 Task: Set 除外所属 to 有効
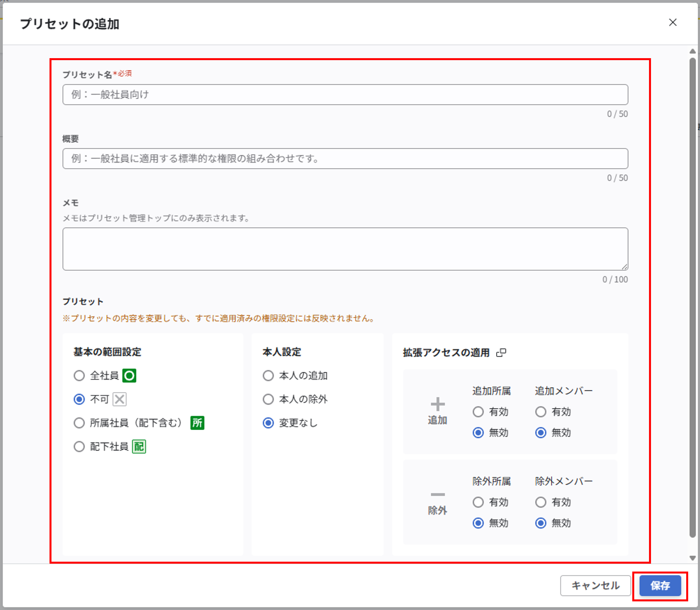click(478, 502)
